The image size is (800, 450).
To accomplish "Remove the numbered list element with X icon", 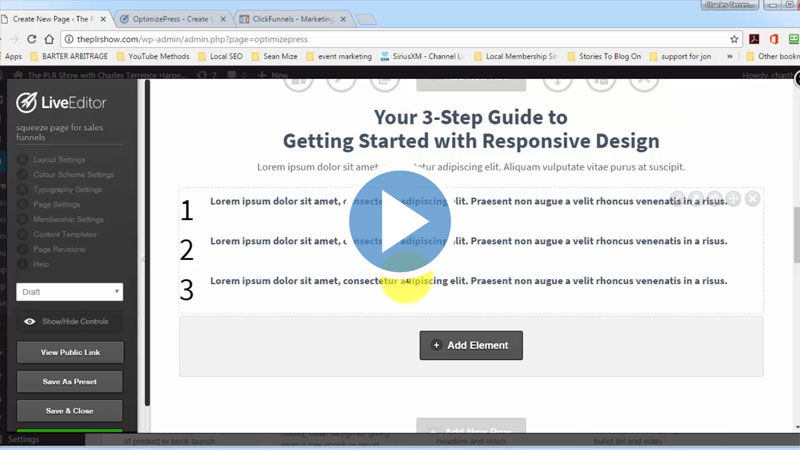I will [x=753, y=199].
